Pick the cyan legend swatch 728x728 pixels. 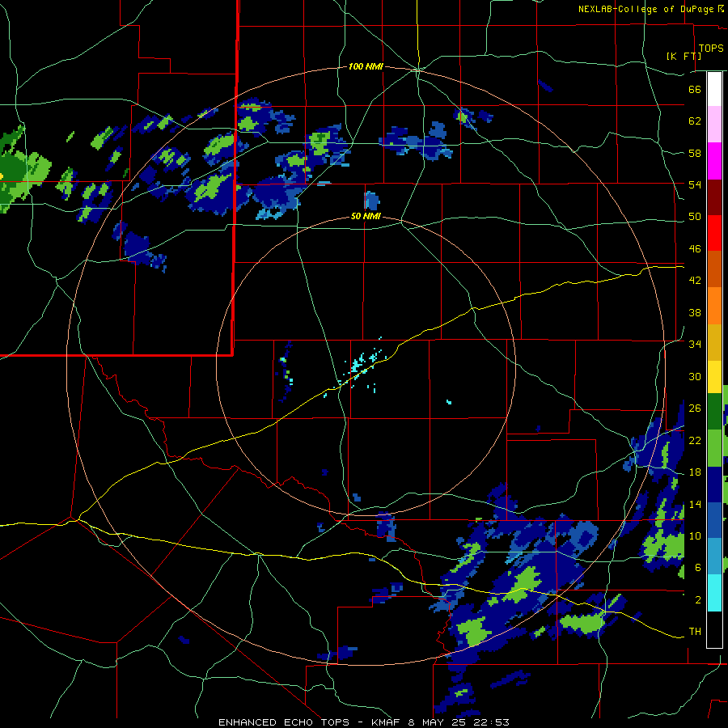click(x=714, y=593)
